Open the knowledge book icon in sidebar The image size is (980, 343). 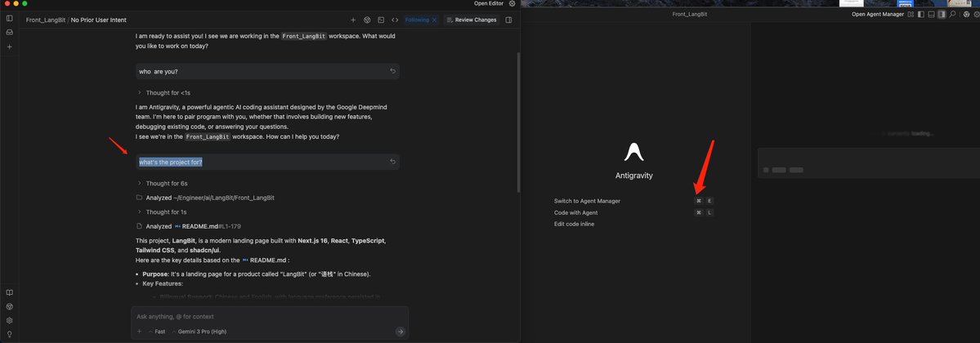click(9, 292)
